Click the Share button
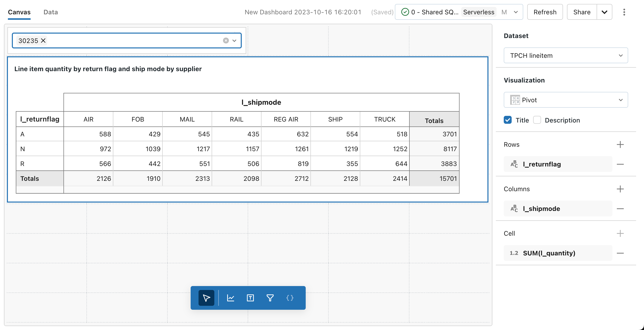Viewport: 644px width, 330px height. tap(582, 12)
